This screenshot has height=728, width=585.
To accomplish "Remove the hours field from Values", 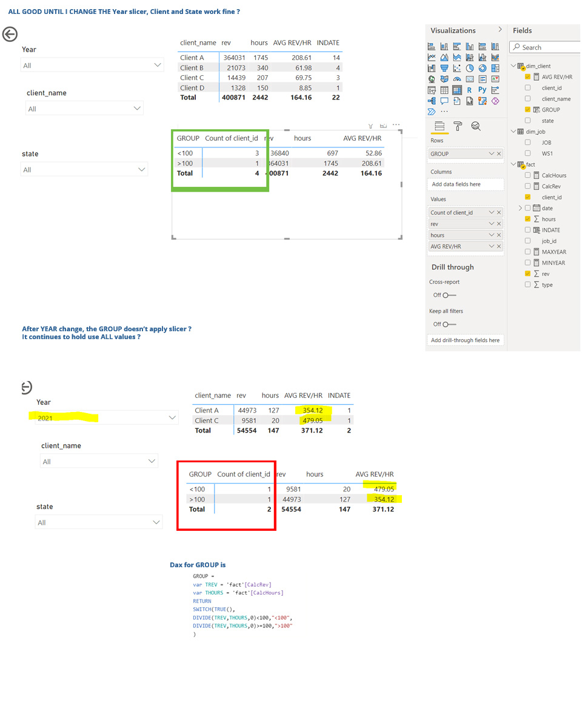I will coord(500,235).
